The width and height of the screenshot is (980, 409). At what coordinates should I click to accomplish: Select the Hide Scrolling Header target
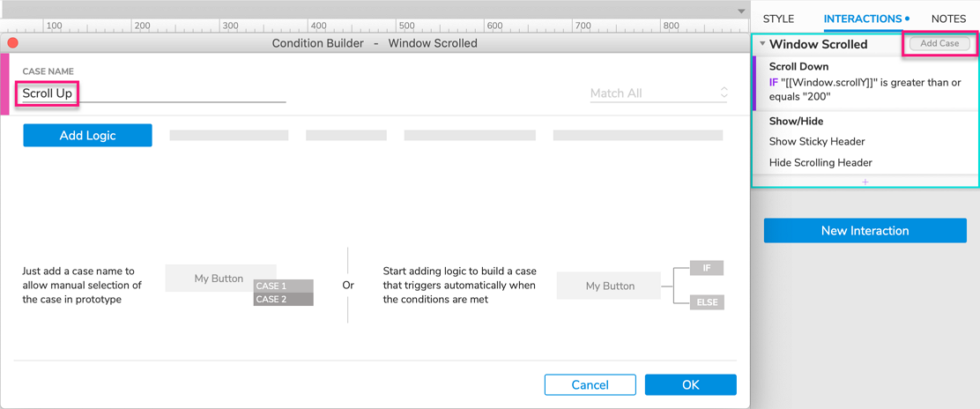(x=820, y=162)
